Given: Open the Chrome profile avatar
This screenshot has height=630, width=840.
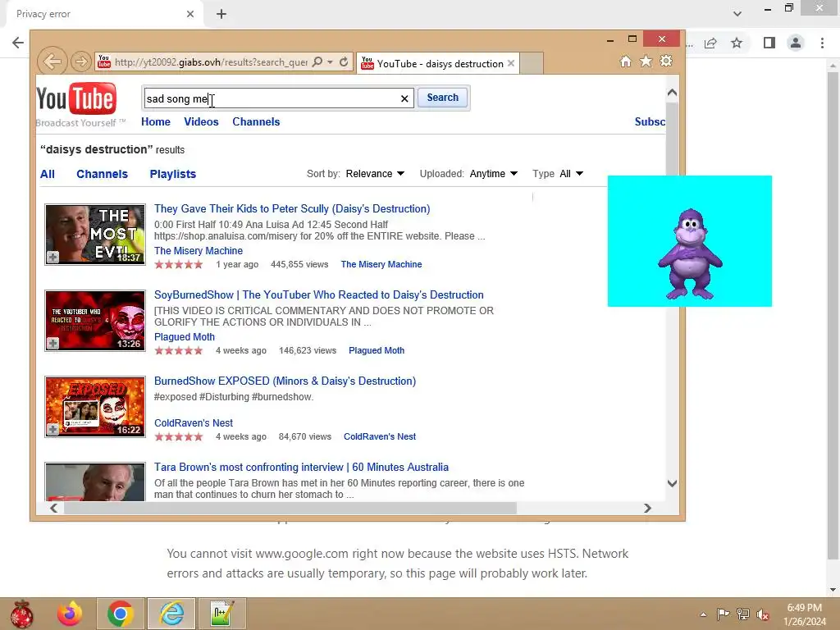Looking at the screenshot, I should 796,43.
